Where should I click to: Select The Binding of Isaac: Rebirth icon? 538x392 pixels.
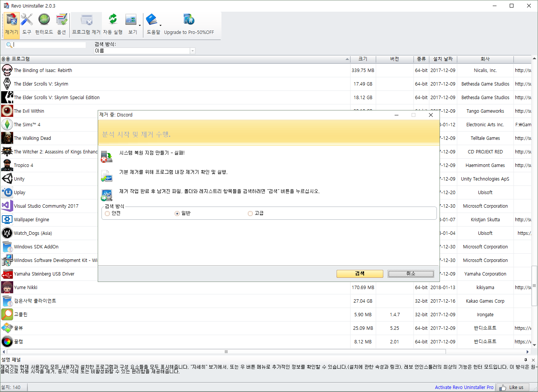point(7,70)
